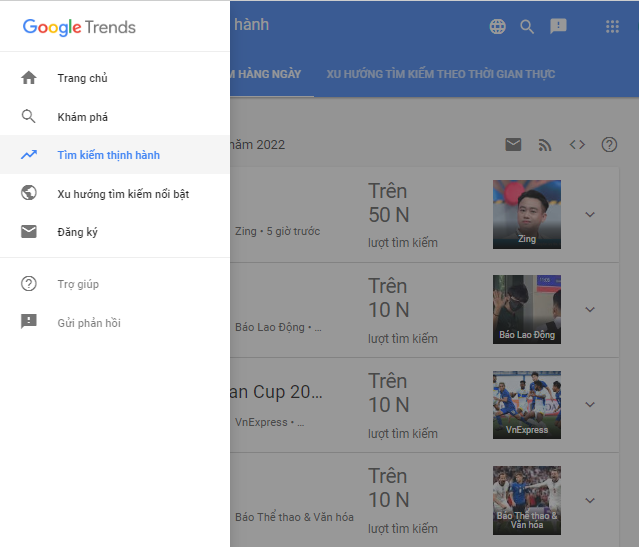Click the globe language icon in header
Screen dimensions: 639x547
coord(497,27)
